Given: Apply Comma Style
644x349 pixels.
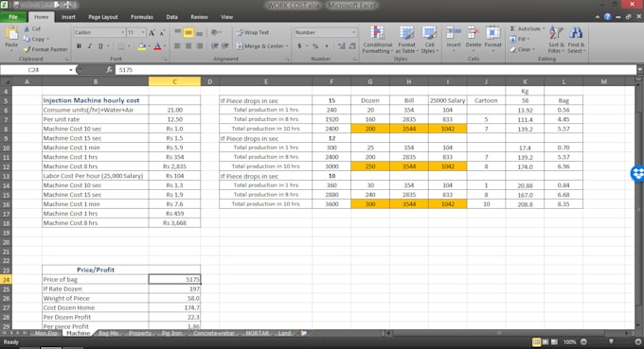Looking at the screenshot, I should (327, 46).
